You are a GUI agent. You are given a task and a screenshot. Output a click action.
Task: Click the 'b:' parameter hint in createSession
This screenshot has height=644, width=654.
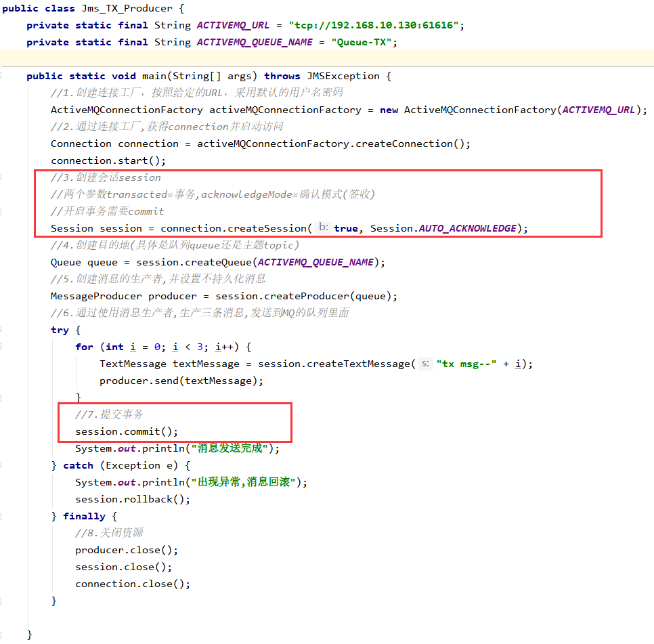click(x=323, y=228)
